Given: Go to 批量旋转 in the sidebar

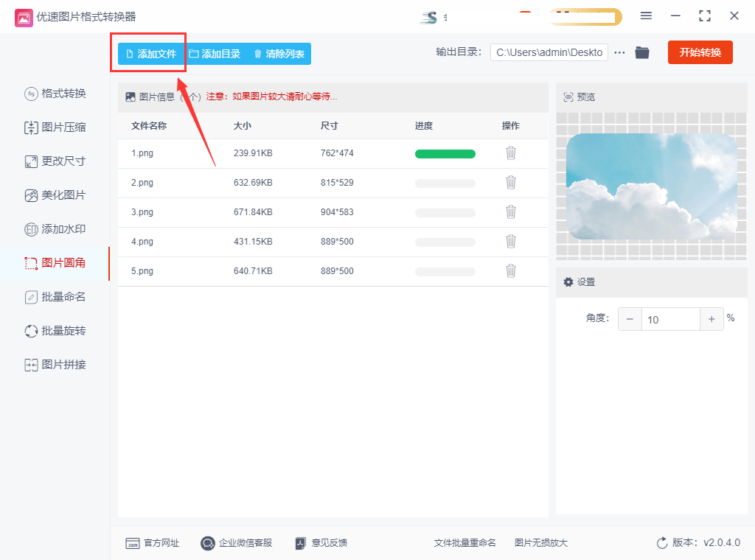Looking at the screenshot, I should (x=55, y=331).
